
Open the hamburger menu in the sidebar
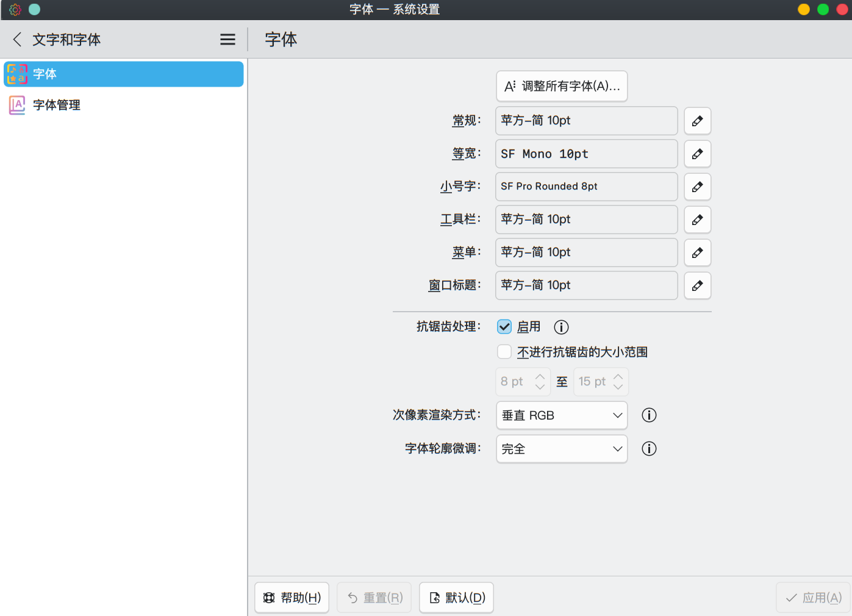(x=227, y=39)
